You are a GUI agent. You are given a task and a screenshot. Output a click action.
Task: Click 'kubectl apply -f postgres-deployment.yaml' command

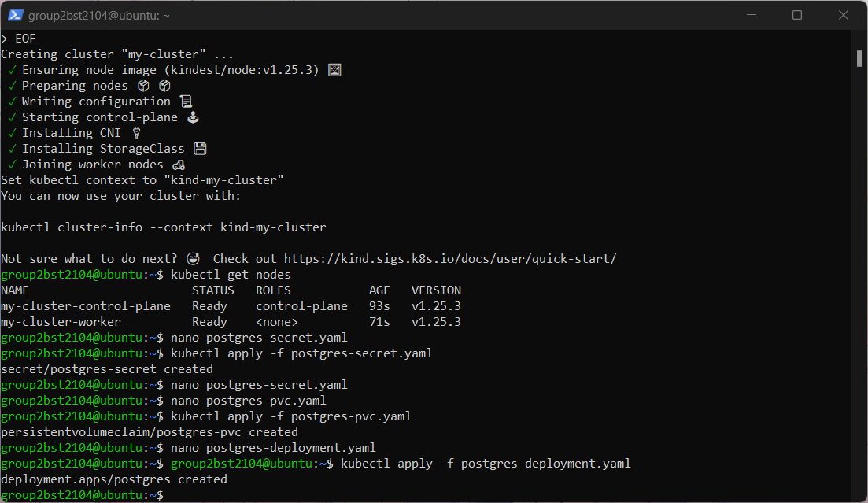[x=486, y=464]
